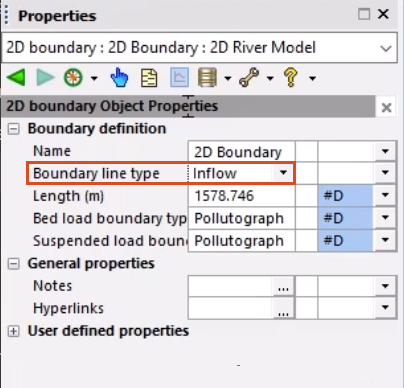Screen dimensions: 404x388
Task: Select the Hyperlinks property label
Action: [x=68, y=308]
